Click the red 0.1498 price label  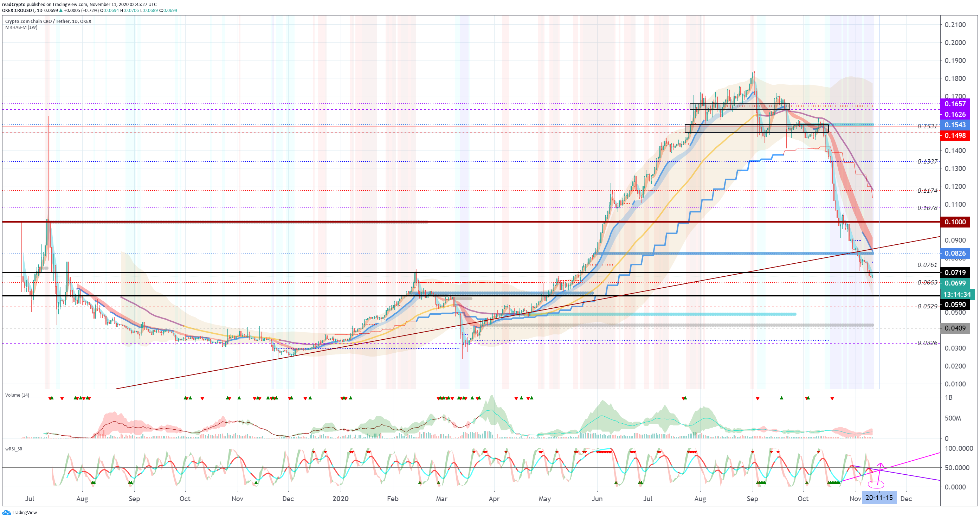pyautogui.click(x=955, y=135)
